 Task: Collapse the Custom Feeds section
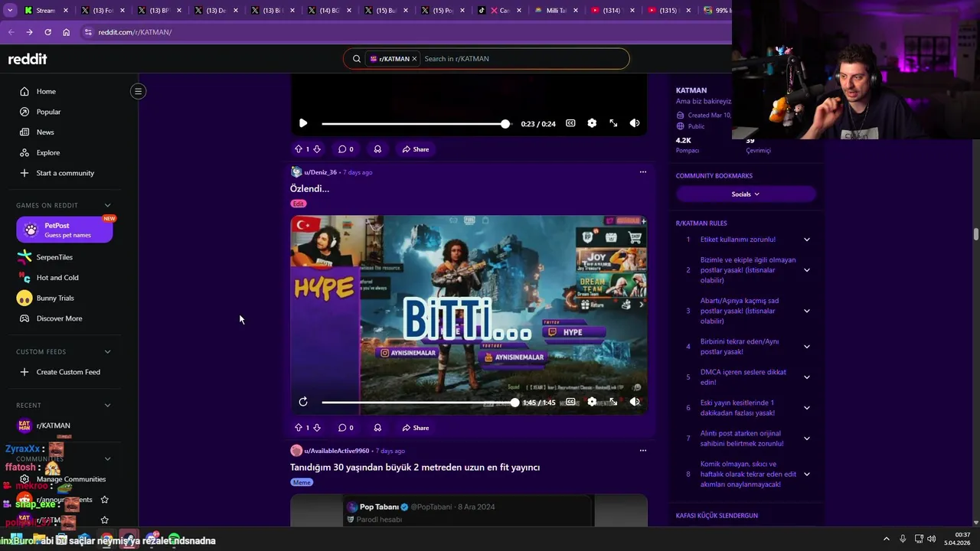[x=107, y=351]
